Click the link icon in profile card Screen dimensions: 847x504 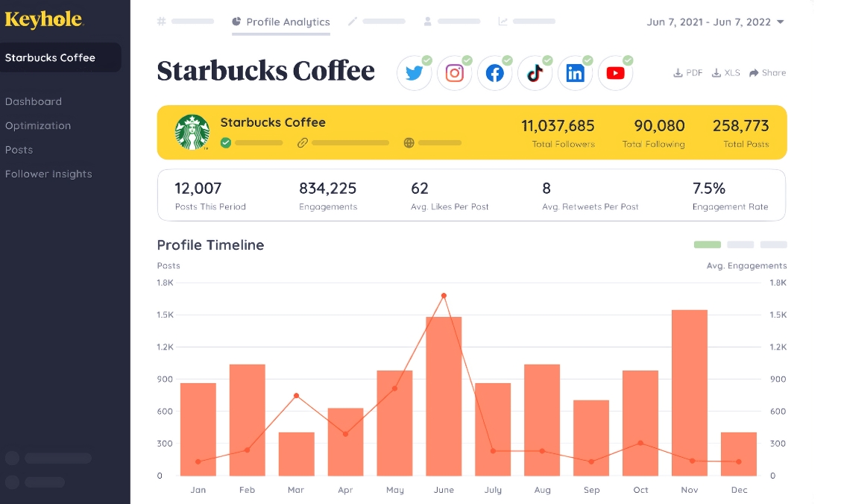click(303, 142)
